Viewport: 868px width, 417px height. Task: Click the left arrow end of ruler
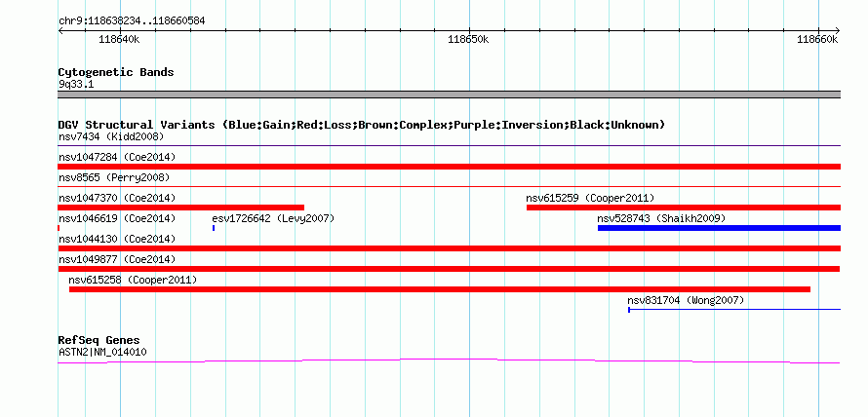[60, 30]
